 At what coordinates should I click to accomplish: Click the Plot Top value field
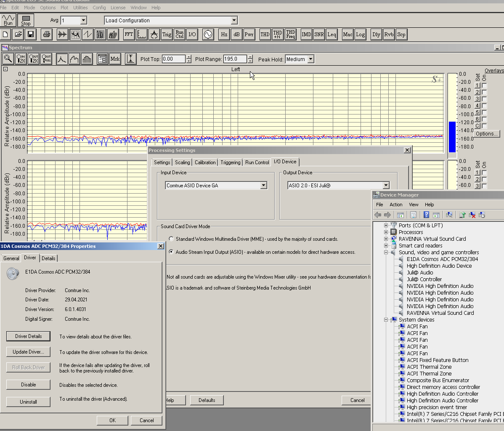174,59
